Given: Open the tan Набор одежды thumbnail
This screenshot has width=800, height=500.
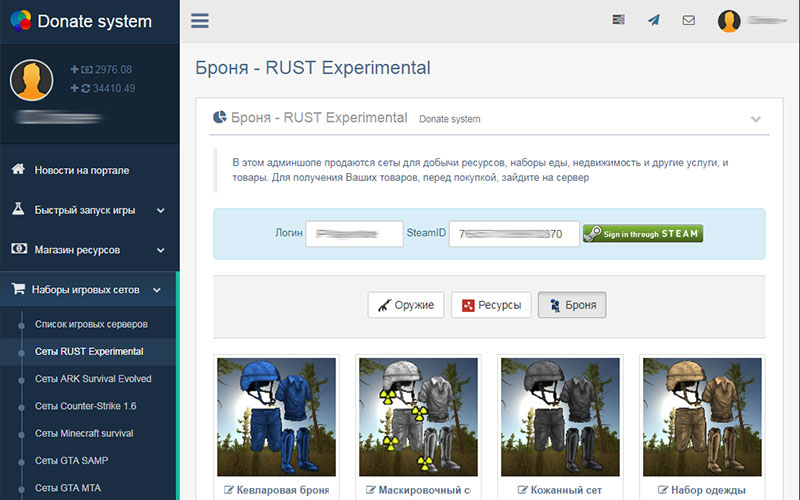Looking at the screenshot, I should pyautogui.click(x=702, y=417).
